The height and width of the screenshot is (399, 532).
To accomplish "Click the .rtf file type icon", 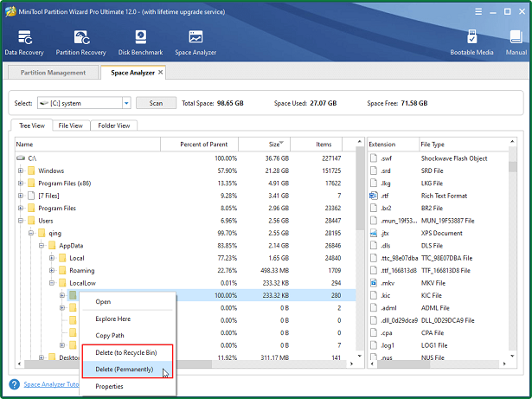I will pyautogui.click(x=374, y=196).
